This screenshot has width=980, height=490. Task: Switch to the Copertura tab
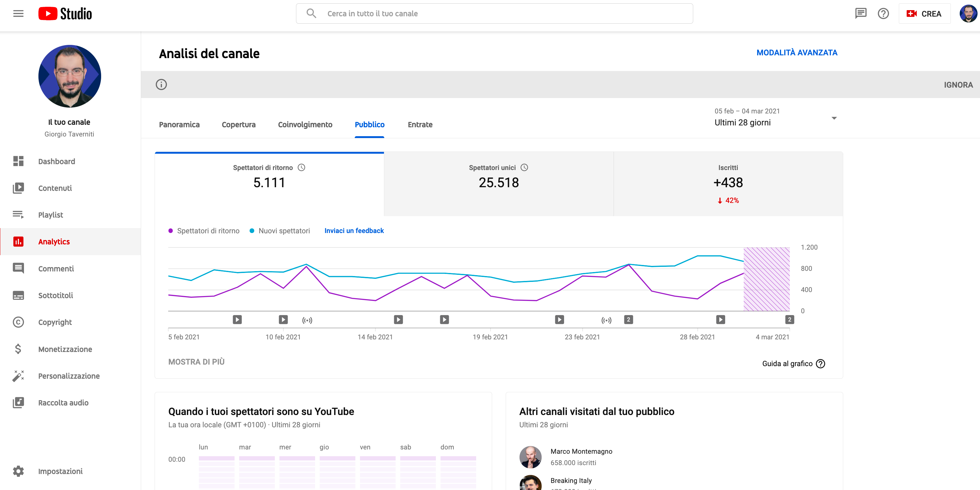tap(239, 124)
